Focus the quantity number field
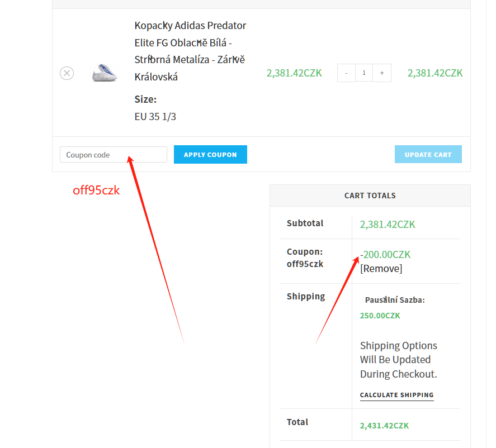 pos(364,73)
